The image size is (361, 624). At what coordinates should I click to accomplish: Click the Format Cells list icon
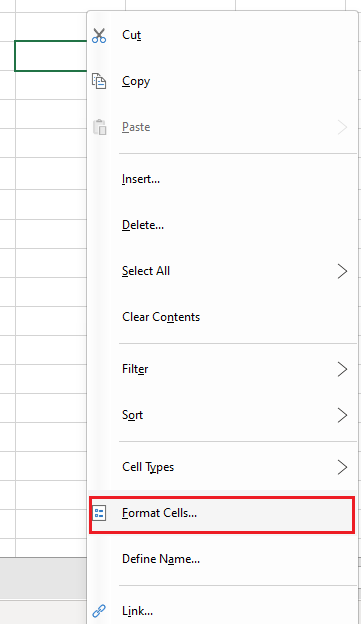coord(99,513)
